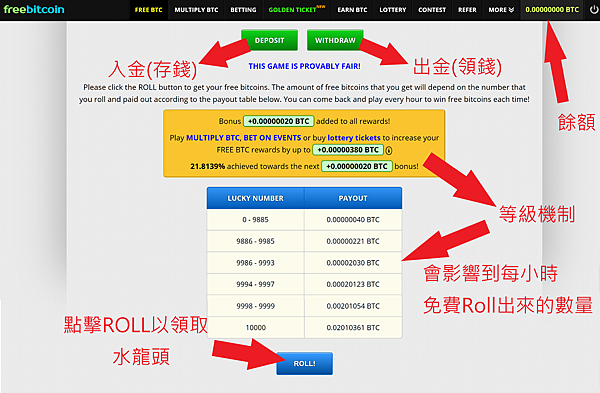
Task: Open the LOTTERY page
Action: click(x=393, y=10)
